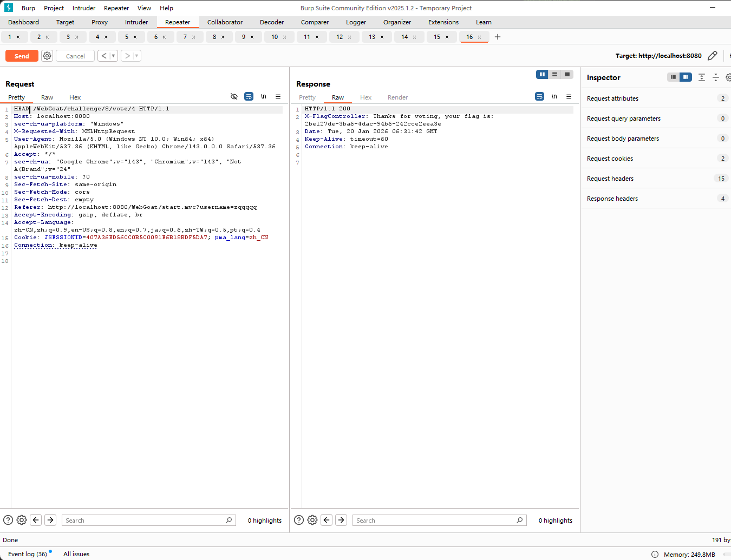This screenshot has height=560, width=731.
Task: Open history back dropdown arrow
Action: (x=113, y=56)
